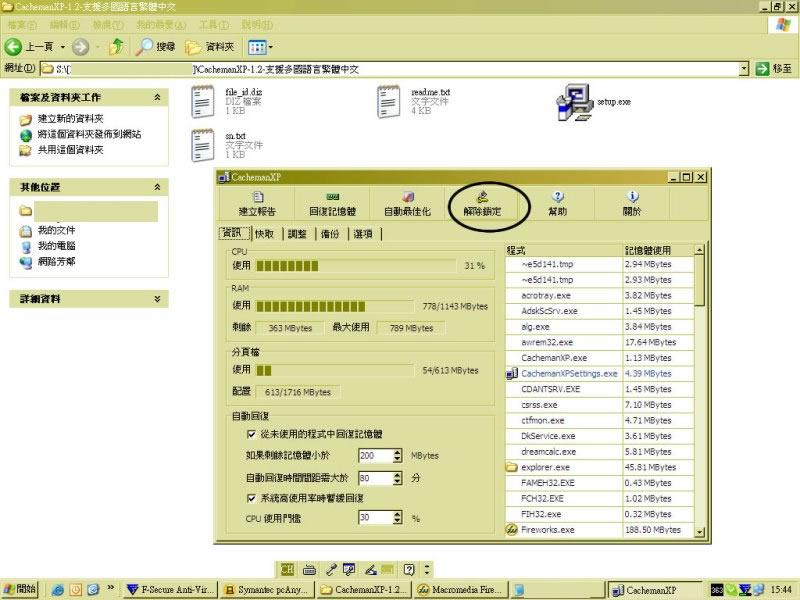
Task: Click the 自動回復時間間距 spinner arrows
Action: click(398, 479)
